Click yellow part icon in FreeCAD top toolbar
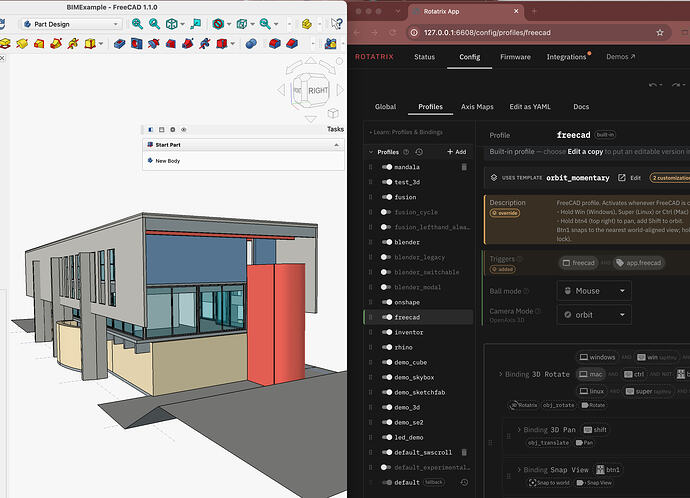Screen dimensions: 690x498 coord(307,24)
